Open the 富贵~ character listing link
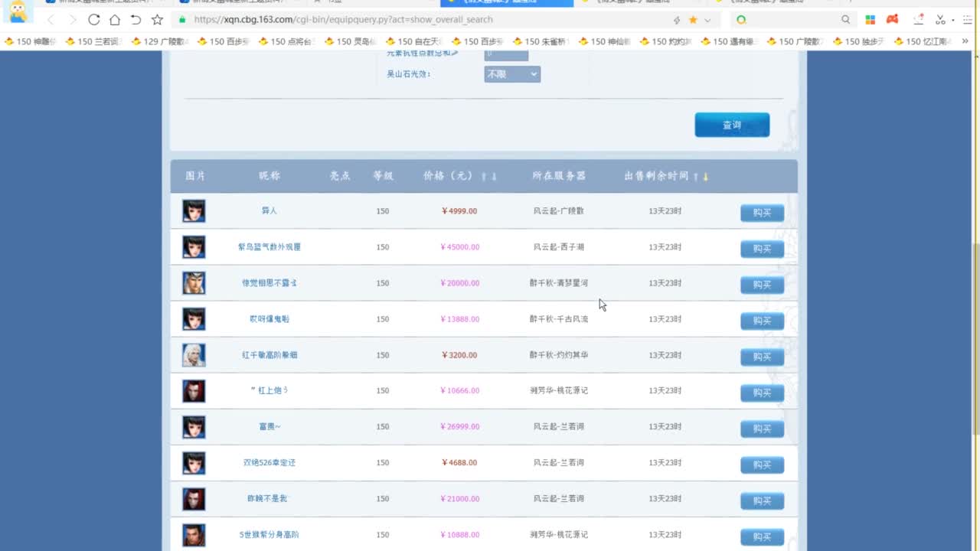This screenshot has width=980, height=551. coord(269,426)
